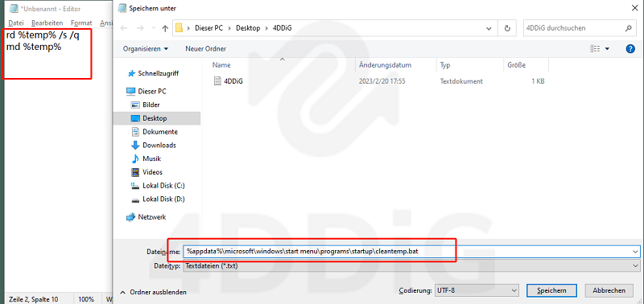The height and width of the screenshot is (304, 644).
Task: Open Musik folder in the sidebar
Action: click(151, 158)
